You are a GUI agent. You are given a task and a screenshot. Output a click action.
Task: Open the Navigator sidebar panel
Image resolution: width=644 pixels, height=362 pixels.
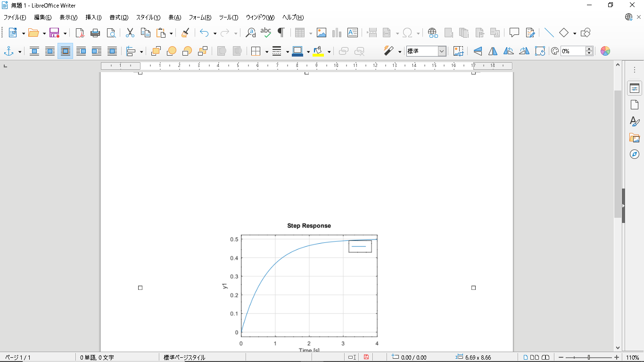pyautogui.click(x=635, y=154)
